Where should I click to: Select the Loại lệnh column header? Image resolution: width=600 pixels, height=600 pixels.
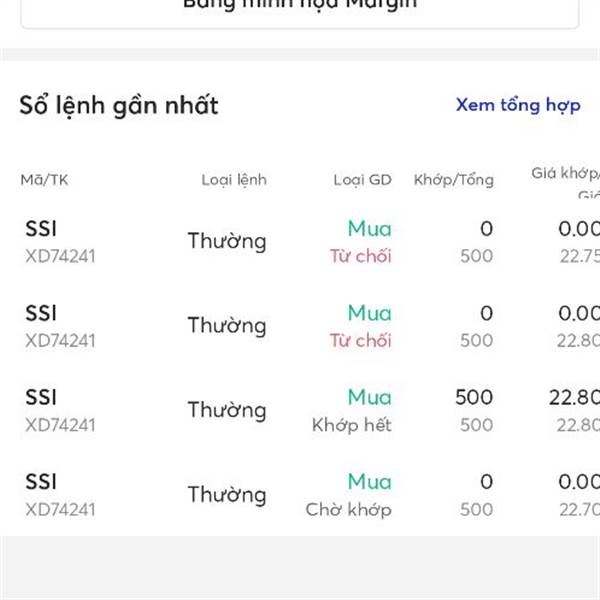pos(234,180)
